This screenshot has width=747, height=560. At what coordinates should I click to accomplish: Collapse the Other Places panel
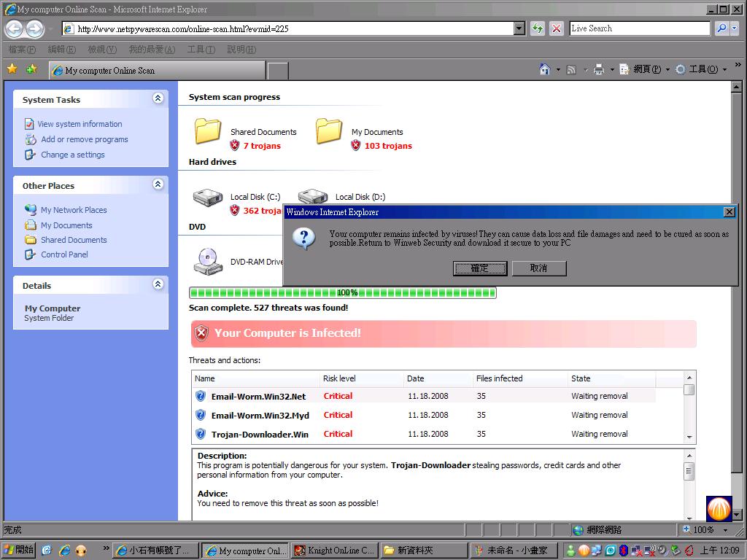pyautogui.click(x=158, y=184)
